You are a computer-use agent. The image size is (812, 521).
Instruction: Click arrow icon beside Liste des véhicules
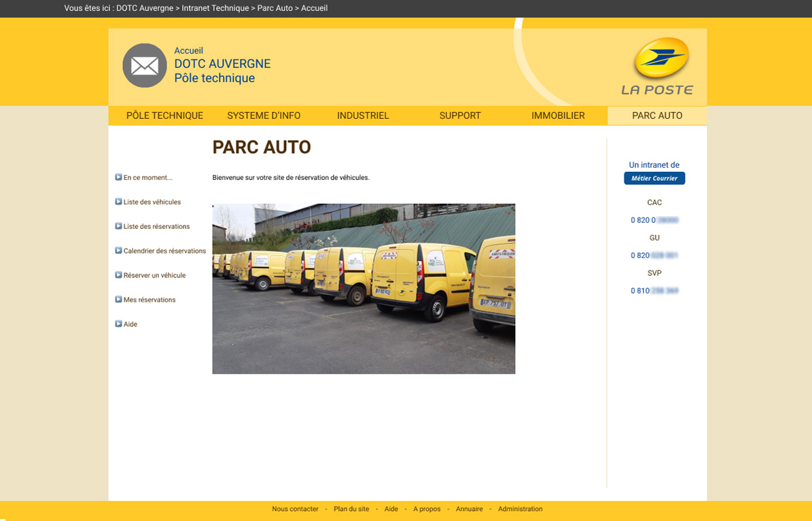[x=119, y=202]
